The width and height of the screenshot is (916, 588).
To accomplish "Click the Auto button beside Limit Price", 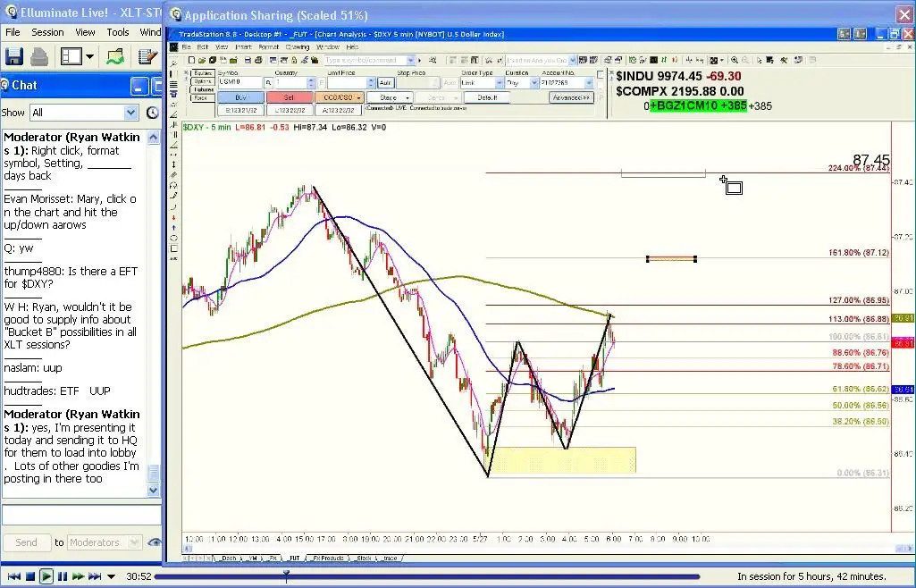I will [385, 83].
